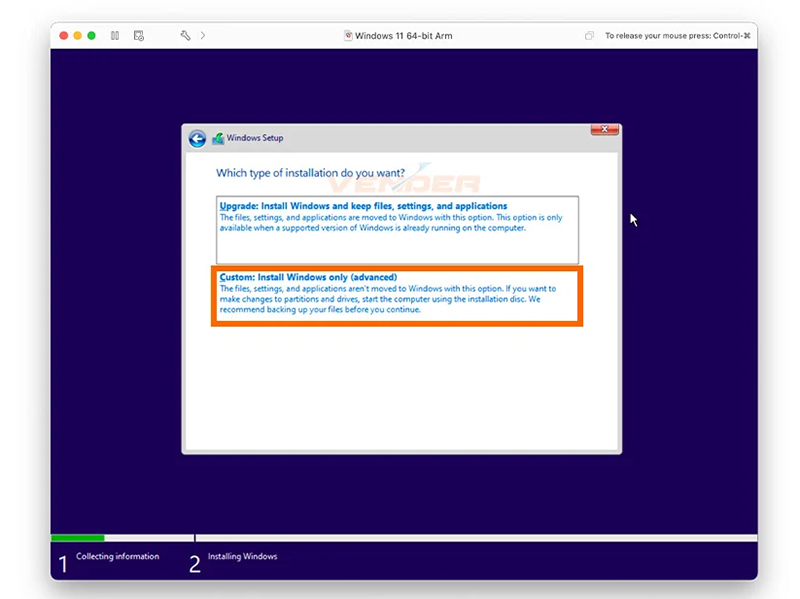Image resolution: width=800 pixels, height=599 pixels.
Task: Select Upgrade: Install Windows and keep files
Action: click(x=397, y=230)
